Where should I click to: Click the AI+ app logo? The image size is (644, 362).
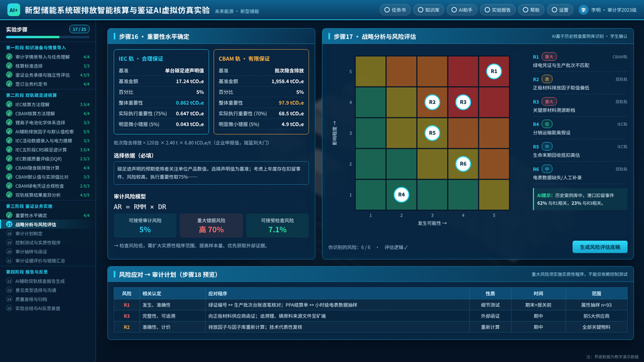tap(13, 10)
